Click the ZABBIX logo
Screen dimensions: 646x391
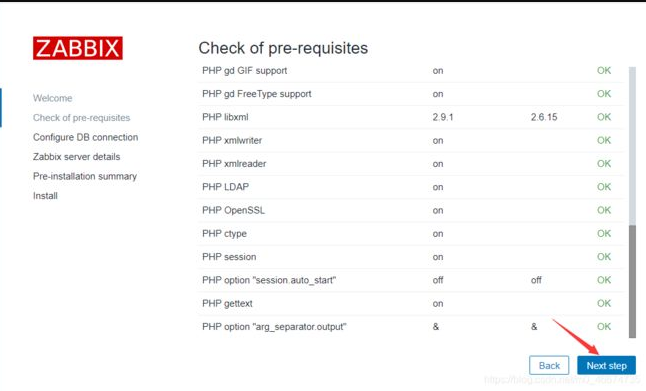click(78, 48)
